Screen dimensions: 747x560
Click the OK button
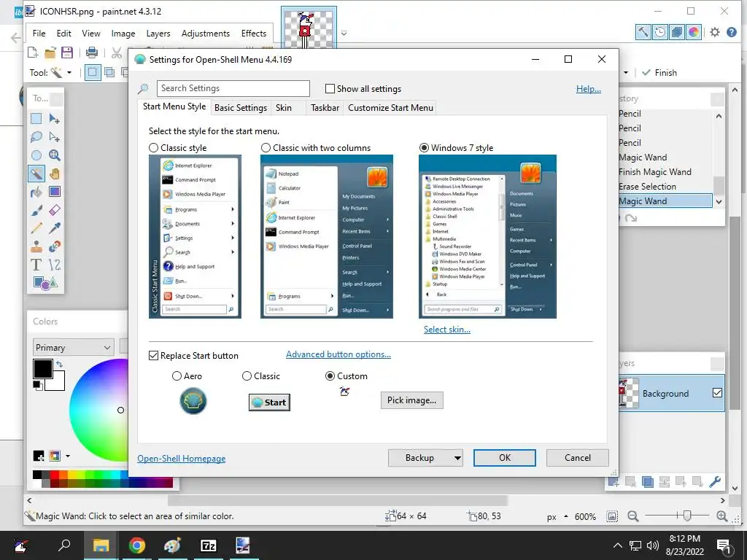tap(505, 458)
